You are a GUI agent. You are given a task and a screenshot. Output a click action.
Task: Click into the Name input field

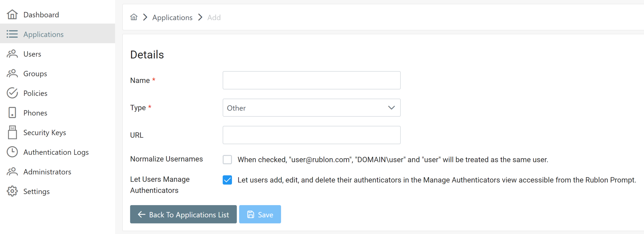(x=311, y=80)
